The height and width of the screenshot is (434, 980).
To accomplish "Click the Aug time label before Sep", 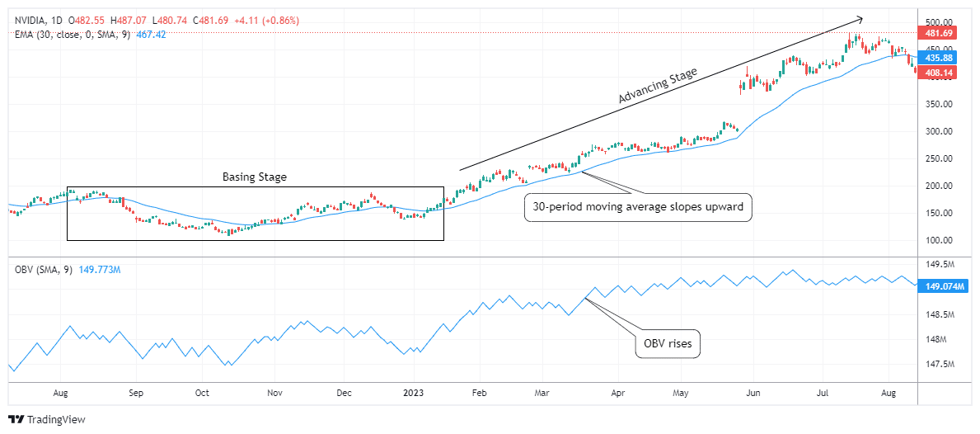I will 61,394.
